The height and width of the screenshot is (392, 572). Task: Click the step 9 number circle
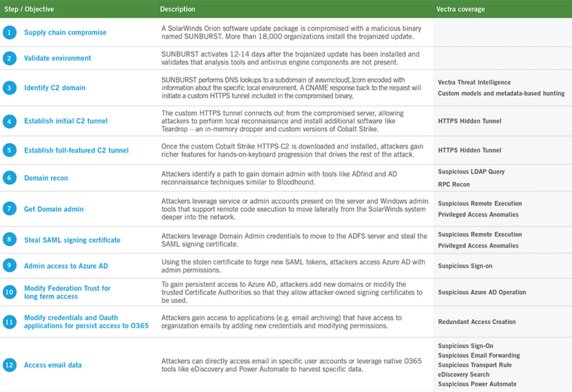tap(9, 265)
